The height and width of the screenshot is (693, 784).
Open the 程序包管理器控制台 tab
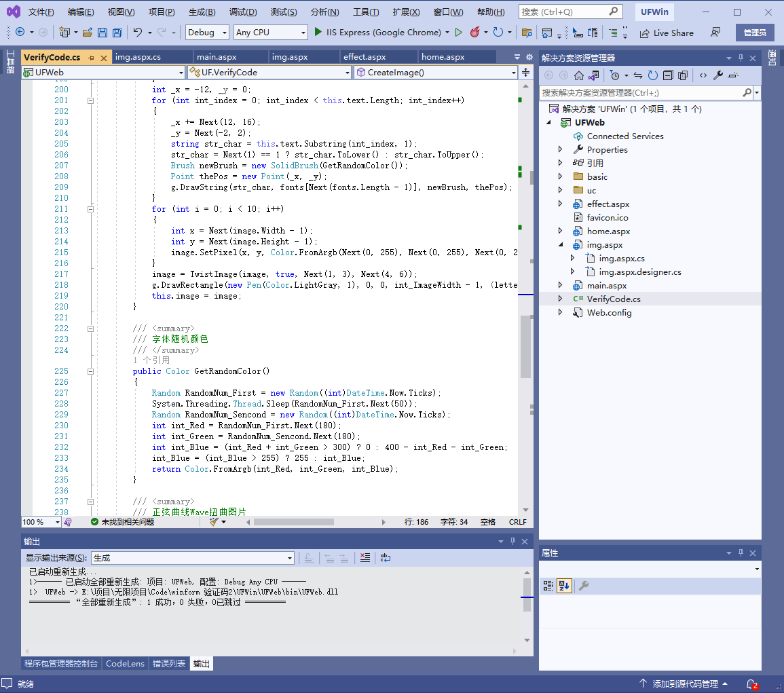pos(61,664)
